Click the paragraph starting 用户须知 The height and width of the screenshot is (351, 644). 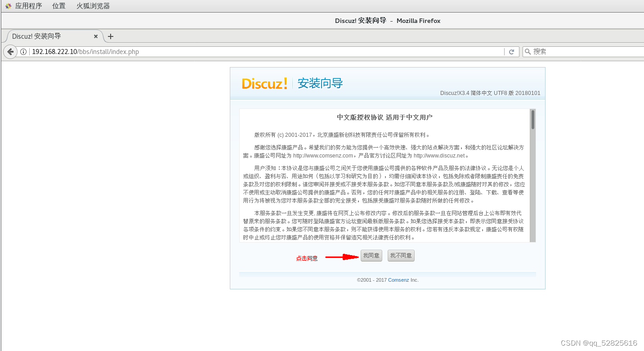pyautogui.click(x=384, y=184)
